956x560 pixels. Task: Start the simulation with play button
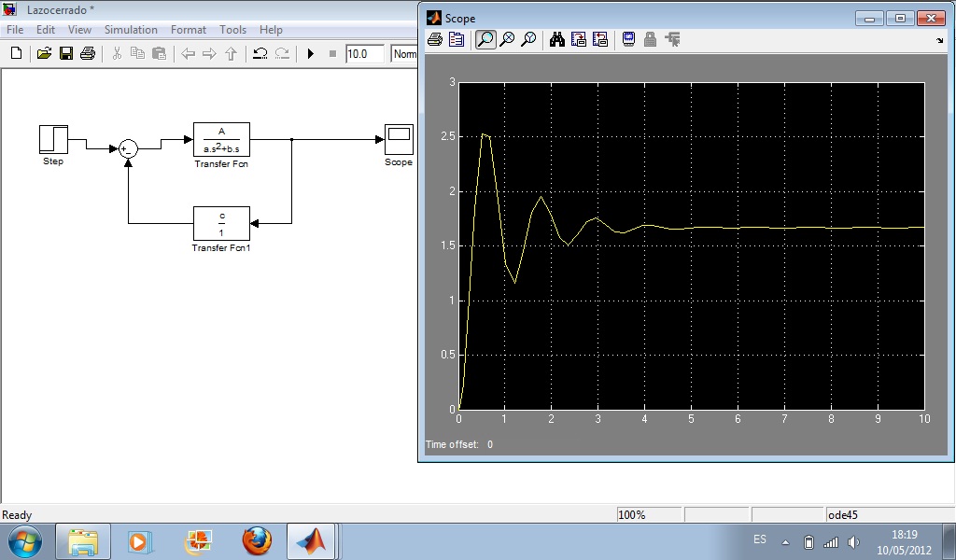pyautogui.click(x=310, y=53)
